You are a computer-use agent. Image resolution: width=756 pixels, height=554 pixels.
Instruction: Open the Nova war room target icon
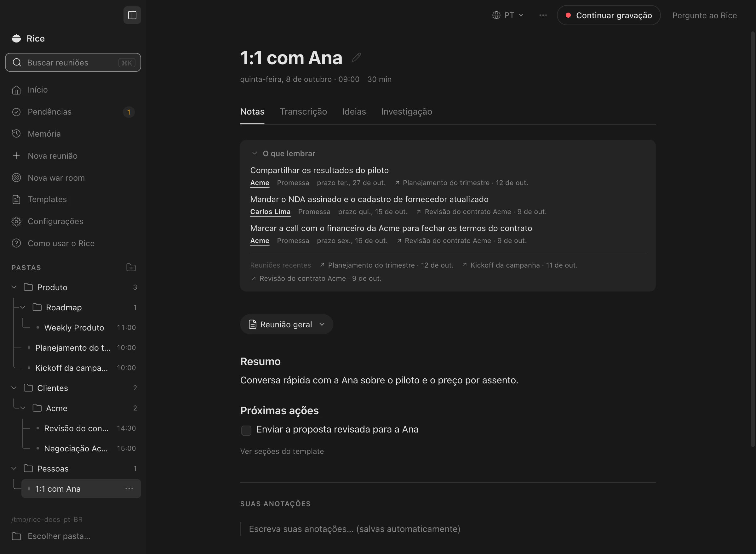coord(16,178)
